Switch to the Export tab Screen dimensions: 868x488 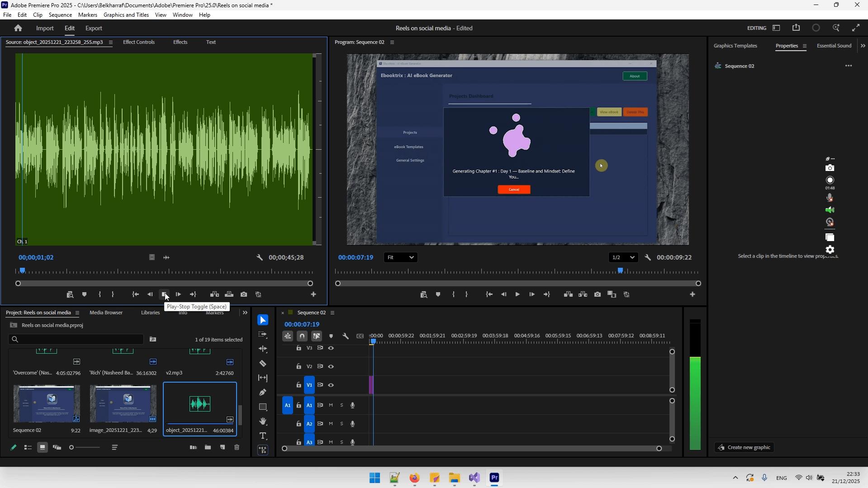click(x=94, y=28)
